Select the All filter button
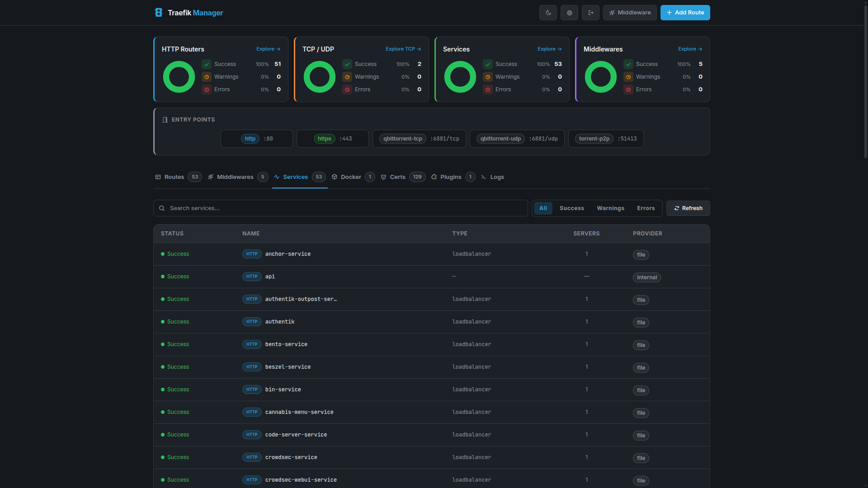This screenshot has width=868, height=488. (542, 208)
